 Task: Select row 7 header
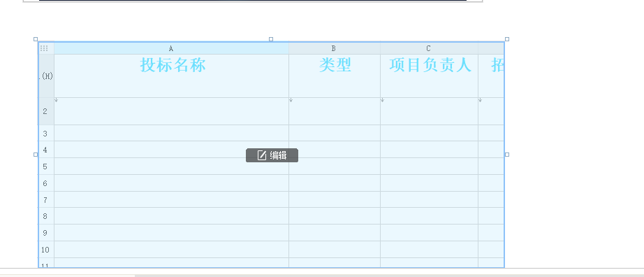click(46, 199)
